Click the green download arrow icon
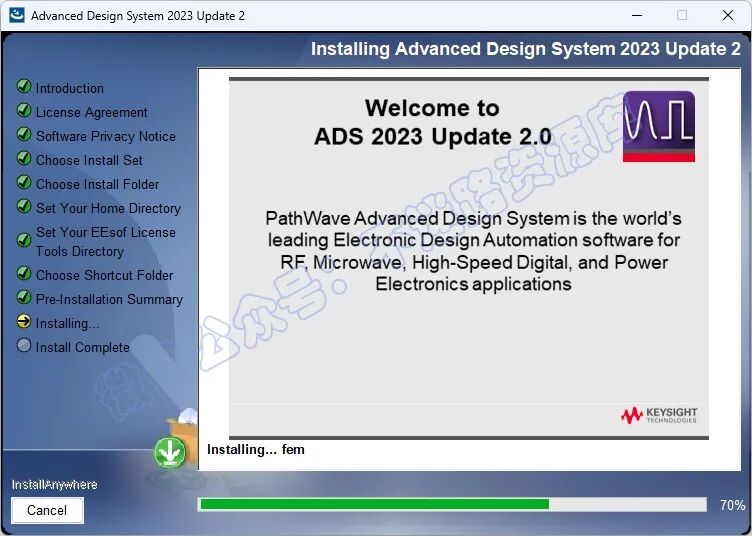The image size is (752, 536). pyautogui.click(x=170, y=453)
